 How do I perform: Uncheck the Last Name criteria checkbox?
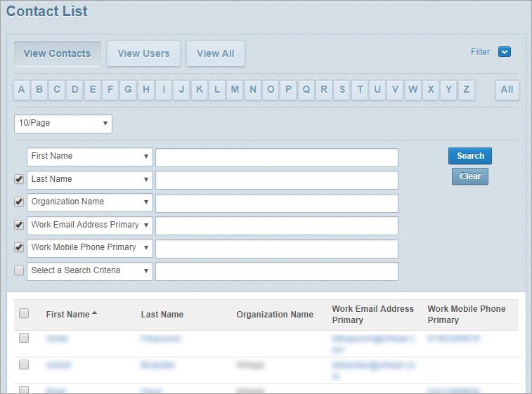point(19,179)
